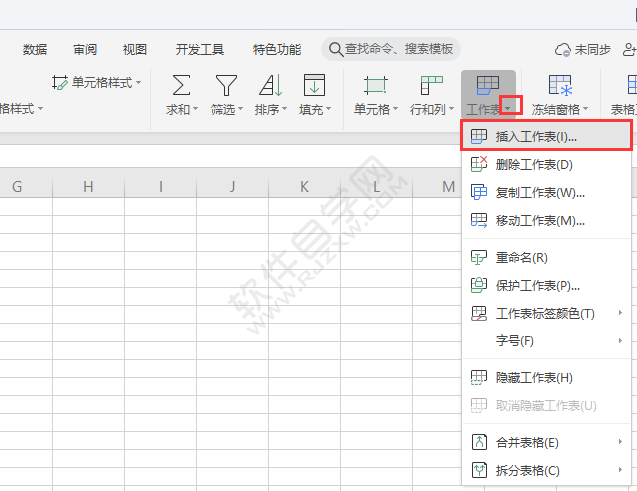This screenshot has width=637, height=491.
Task: Choose Protect Worksheet (保护工作表) option
Action: [538, 285]
